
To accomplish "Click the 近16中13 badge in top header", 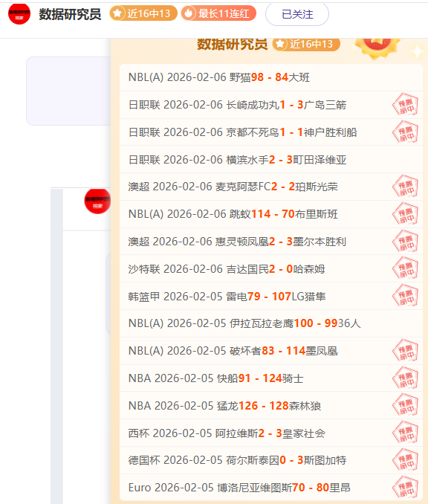I will coord(143,13).
